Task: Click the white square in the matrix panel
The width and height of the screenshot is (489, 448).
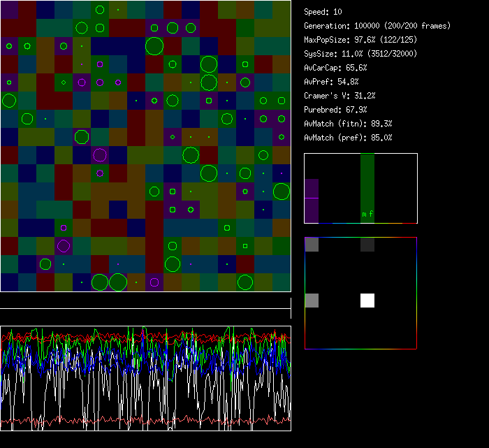Action: [x=367, y=301]
